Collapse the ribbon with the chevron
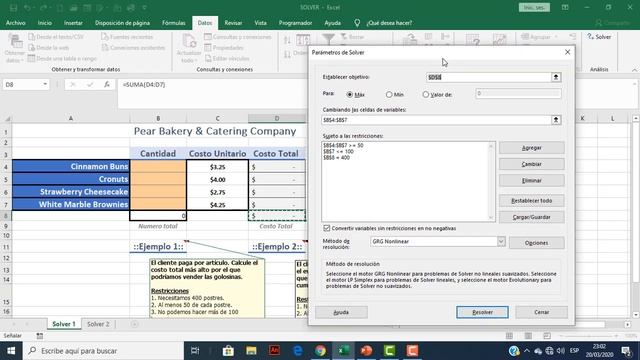Image resolution: width=640 pixels, height=360 pixels. (x=634, y=70)
